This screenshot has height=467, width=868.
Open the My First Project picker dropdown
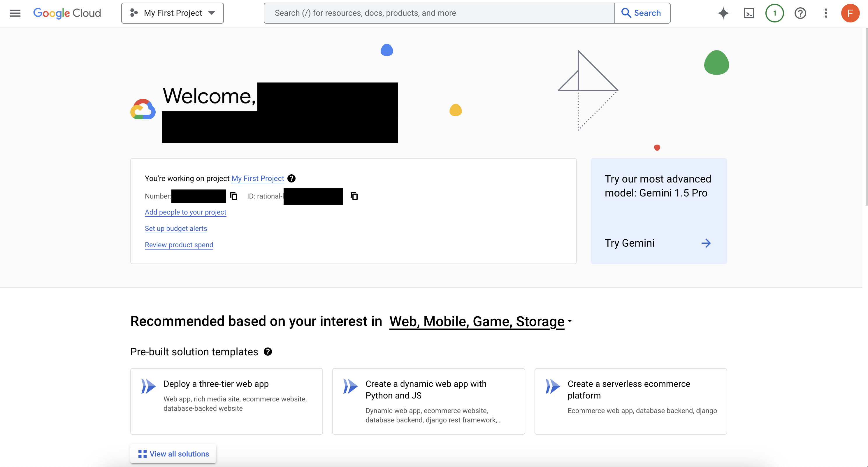(x=173, y=13)
